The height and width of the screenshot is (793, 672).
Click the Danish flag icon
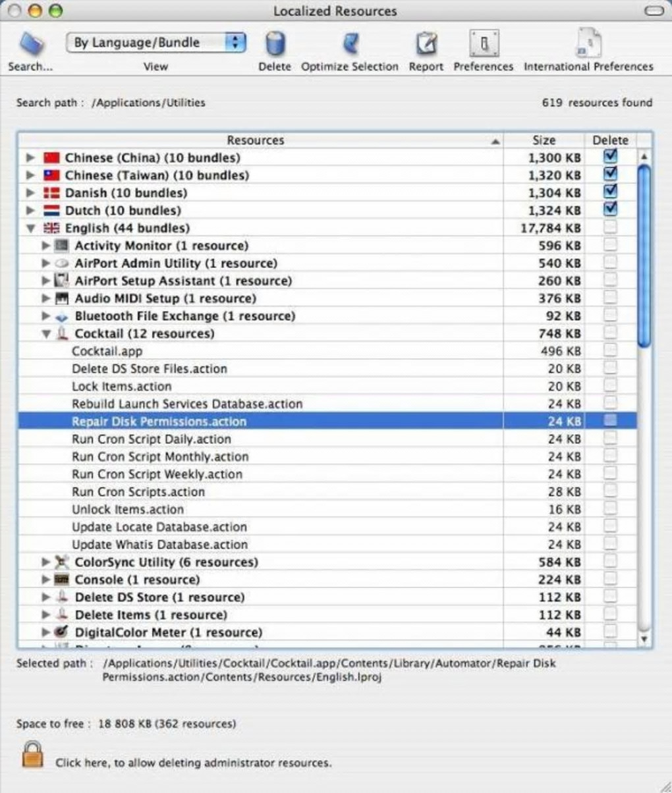pos(51,193)
